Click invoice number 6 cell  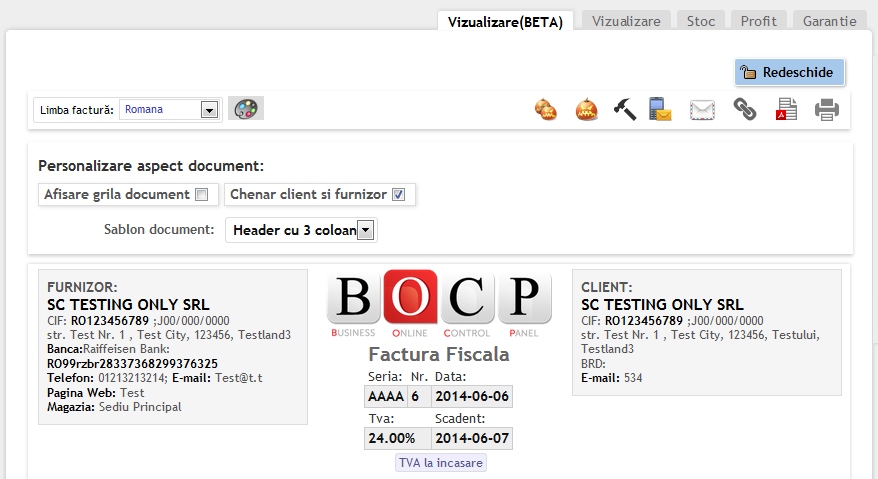pyautogui.click(x=419, y=397)
